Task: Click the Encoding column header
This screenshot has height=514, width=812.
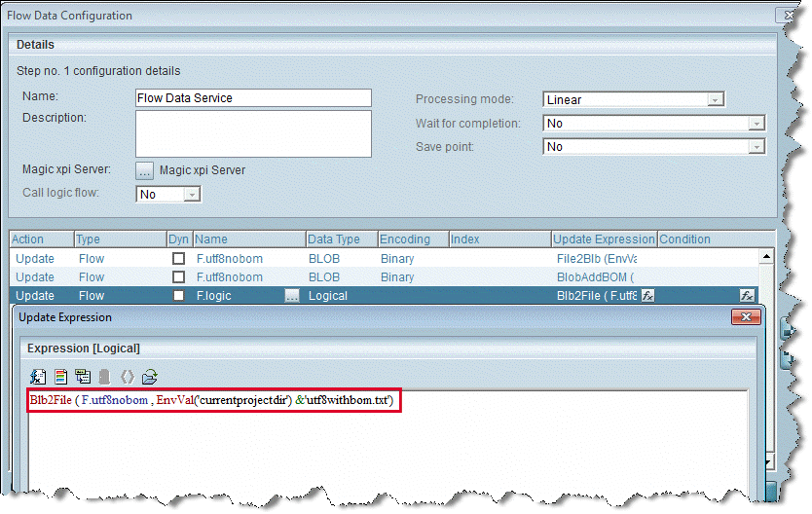Action: pos(413,239)
